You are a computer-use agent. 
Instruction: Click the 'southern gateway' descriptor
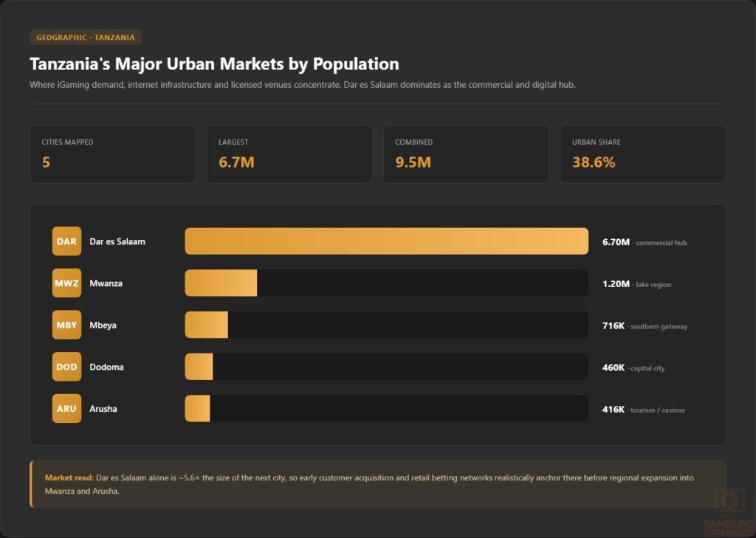tap(659, 326)
